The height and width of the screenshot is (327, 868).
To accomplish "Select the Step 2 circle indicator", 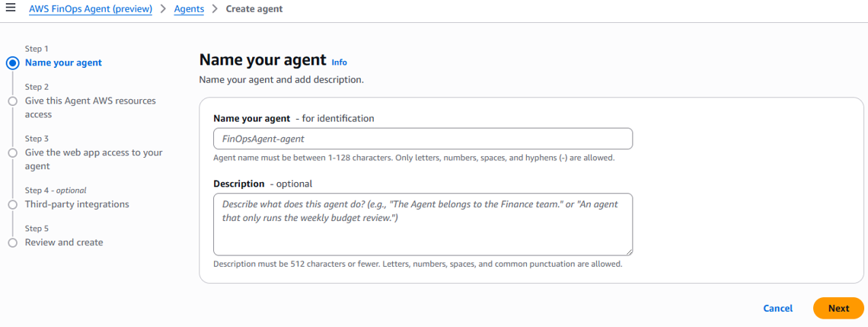I will (13, 101).
